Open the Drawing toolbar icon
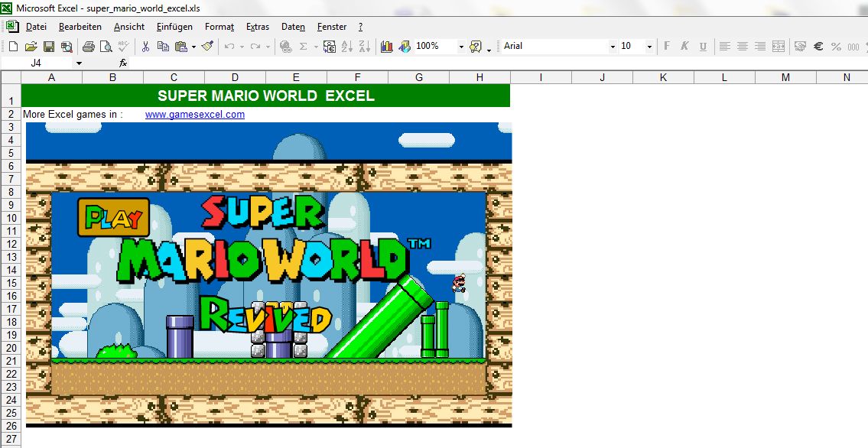Image resolution: width=868 pixels, height=448 pixels. pos(404,47)
